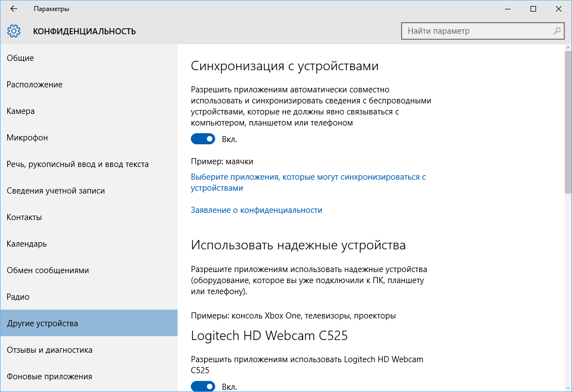Screen dimensions: 572x392
Task: Toggle Logitech HD Webcam C525 permission off
Action: pyautogui.click(x=203, y=386)
